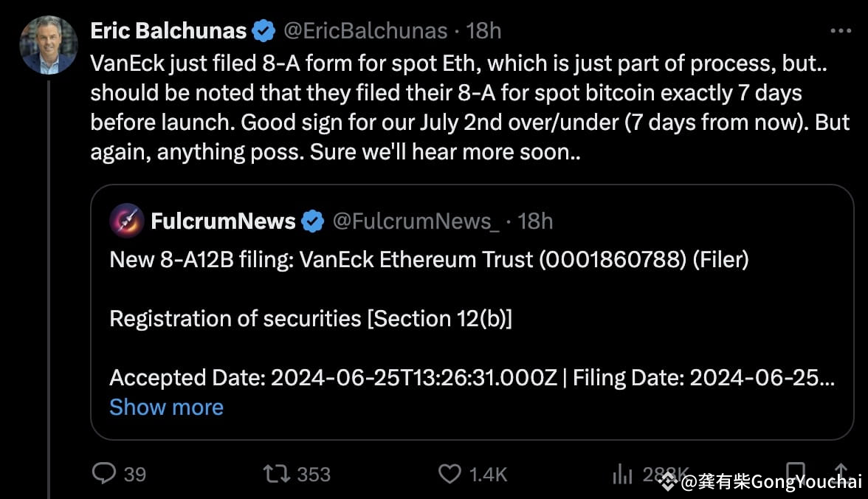Reply to the tweet via comment icon
Image resolution: width=868 pixels, height=499 pixels.
point(106,474)
